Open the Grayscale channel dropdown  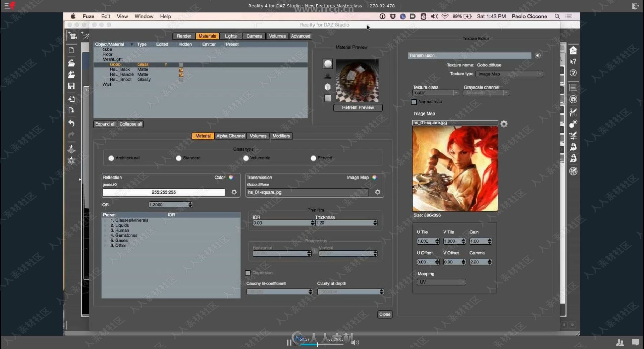click(x=486, y=93)
